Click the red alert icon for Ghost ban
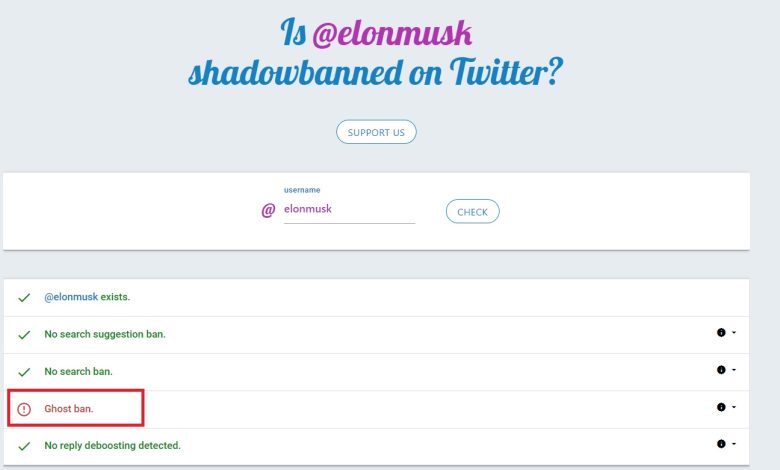Image resolution: width=780 pixels, height=470 pixels. coord(24,408)
